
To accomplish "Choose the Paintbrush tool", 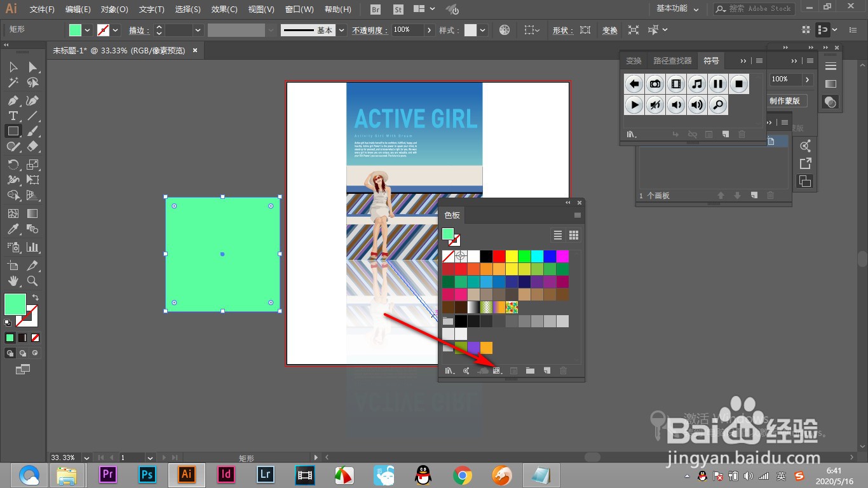I will click(32, 132).
